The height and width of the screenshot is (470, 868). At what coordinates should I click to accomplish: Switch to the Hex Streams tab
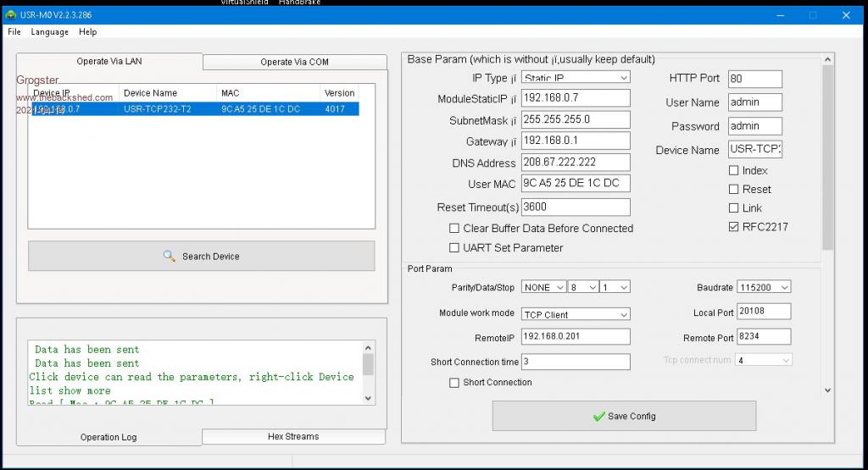[293, 437]
